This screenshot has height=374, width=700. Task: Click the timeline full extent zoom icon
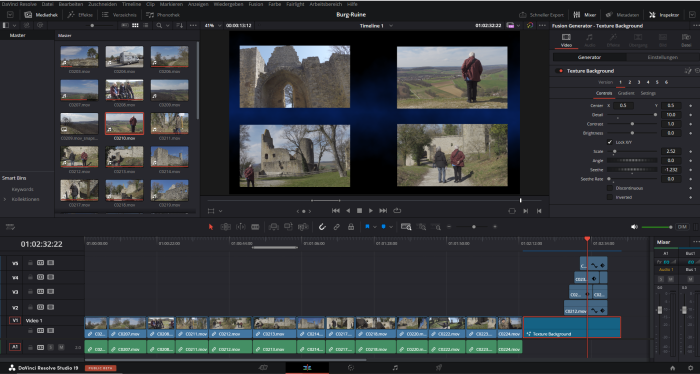pos(406,227)
